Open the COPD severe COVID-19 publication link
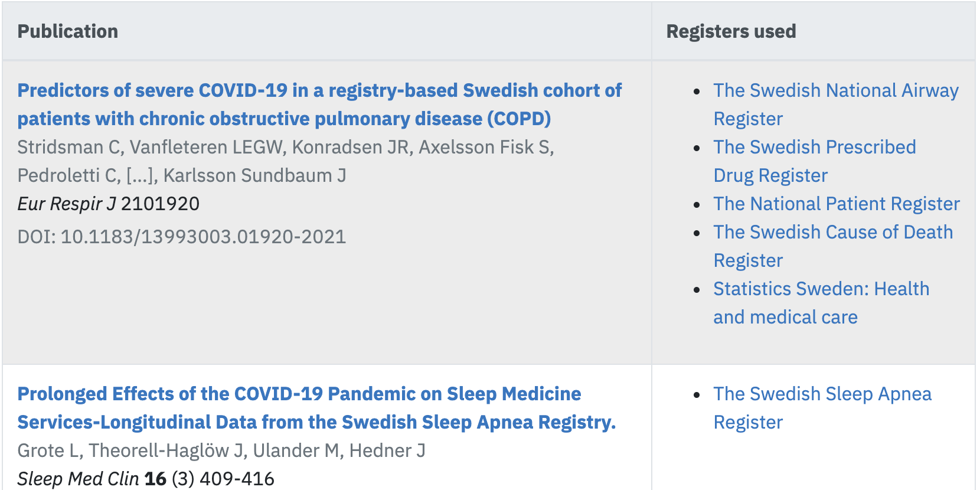The width and height of the screenshot is (980, 490). (x=319, y=104)
